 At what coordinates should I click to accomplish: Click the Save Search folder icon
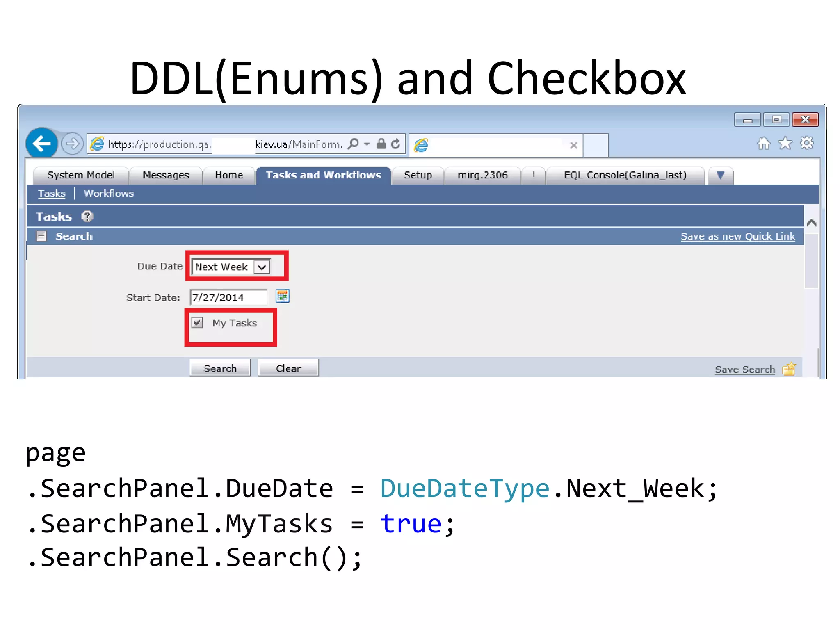789,369
